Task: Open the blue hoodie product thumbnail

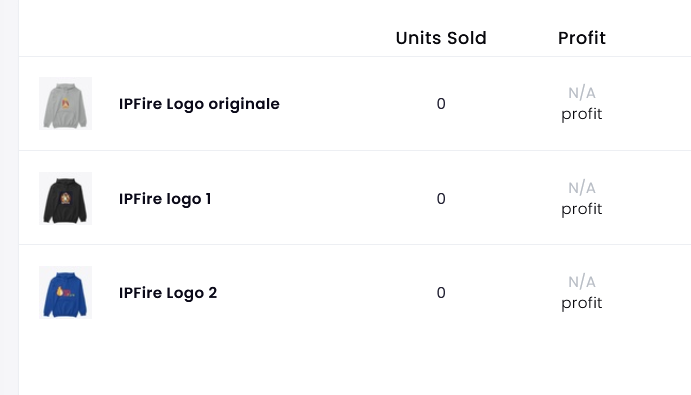Action: (x=65, y=292)
